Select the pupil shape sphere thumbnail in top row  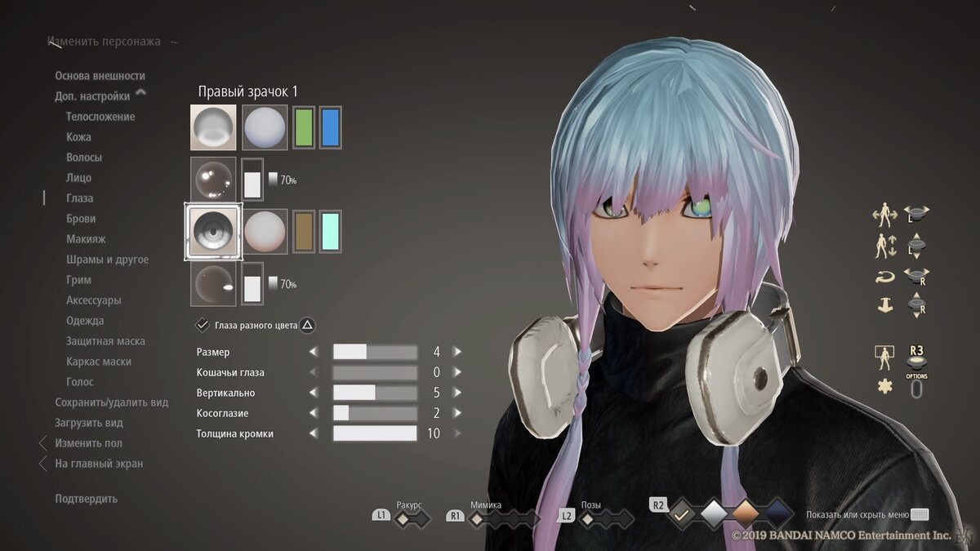tap(213, 127)
